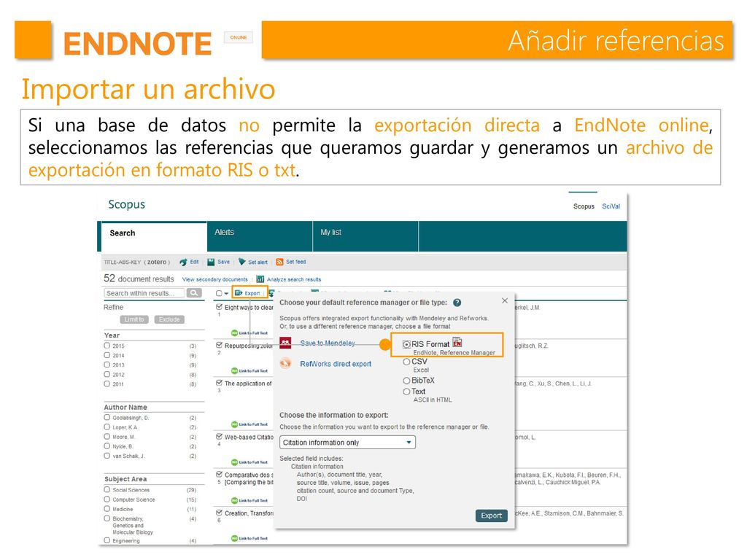Click the Export icon in results toolbar

coord(239,293)
